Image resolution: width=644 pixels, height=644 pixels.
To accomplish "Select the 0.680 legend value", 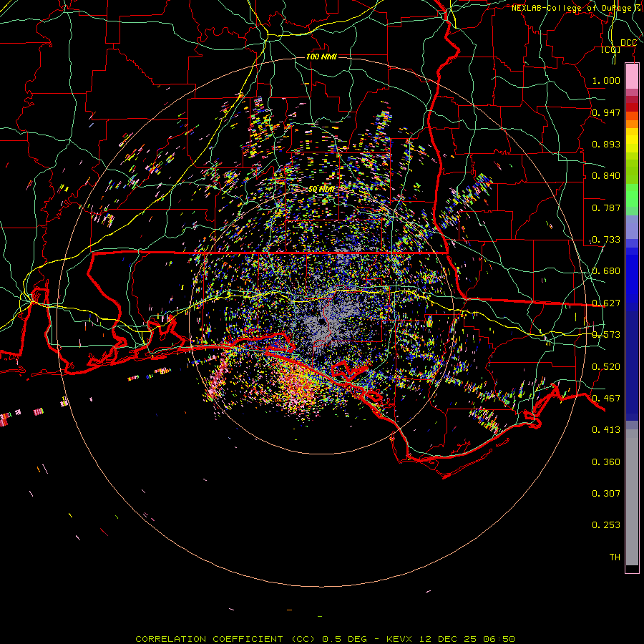I will (x=606, y=271).
